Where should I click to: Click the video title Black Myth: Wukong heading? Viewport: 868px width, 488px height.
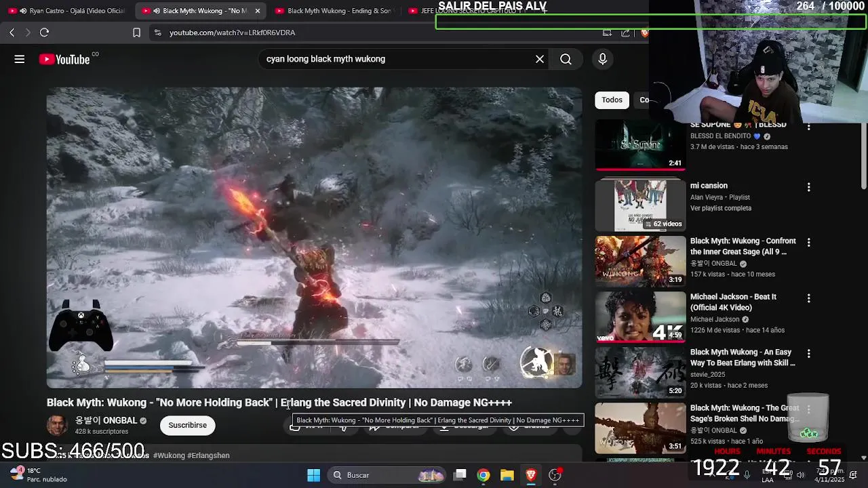click(x=279, y=403)
